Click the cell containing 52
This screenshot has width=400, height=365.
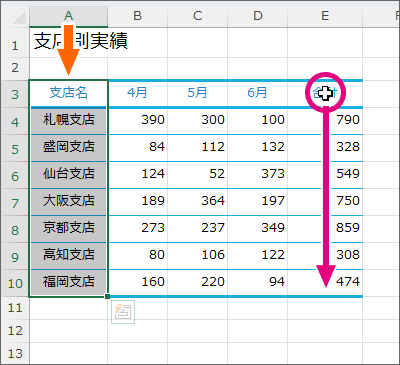tap(198, 175)
